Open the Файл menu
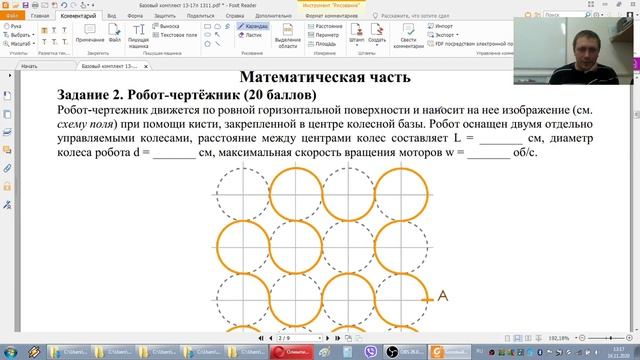The image size is (640, 360). click(12, 16)
